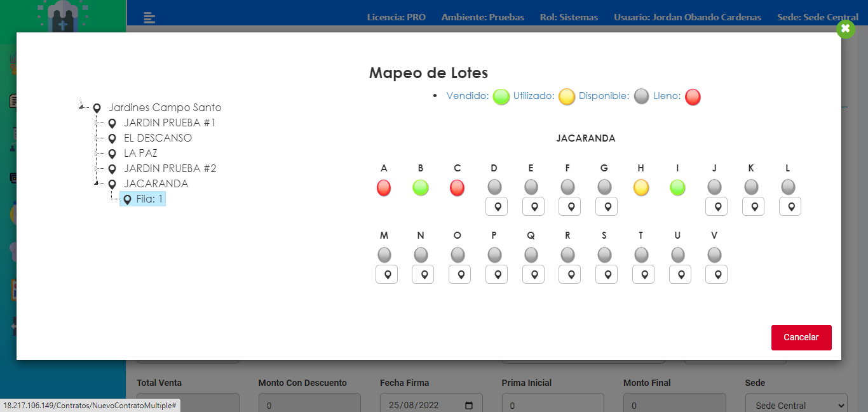Select the pin button below lot J
The width and height of the screenshot is (868, 412).
point(717,206)
